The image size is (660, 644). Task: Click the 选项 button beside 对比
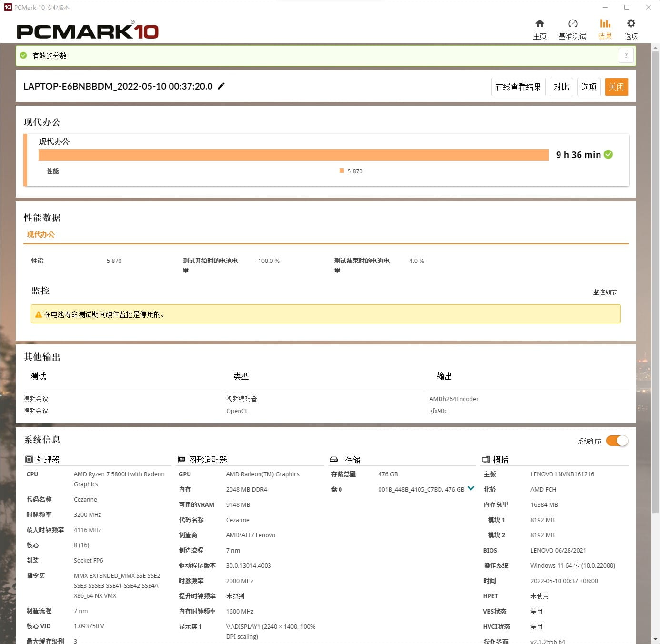[x=589, y=87]
